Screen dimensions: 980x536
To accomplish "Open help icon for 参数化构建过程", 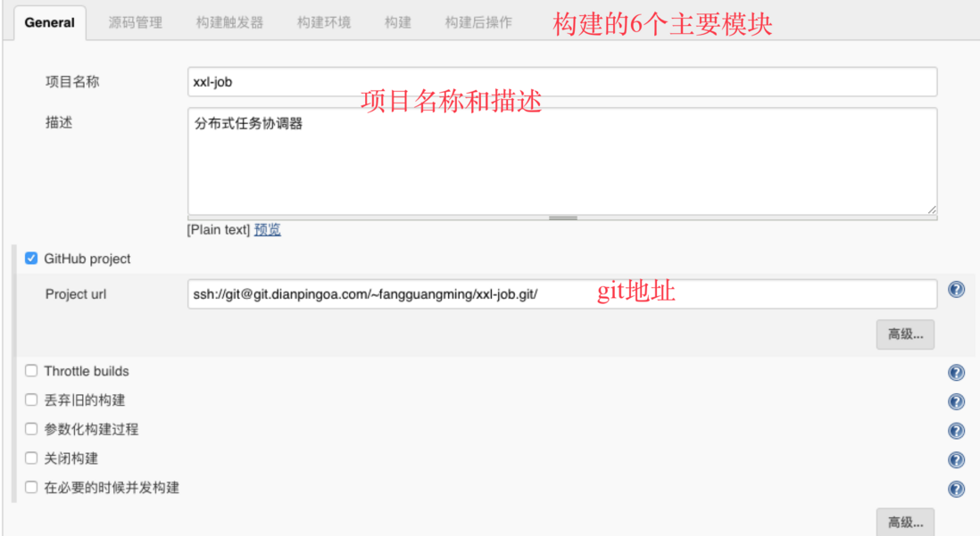I will (956, 431).
